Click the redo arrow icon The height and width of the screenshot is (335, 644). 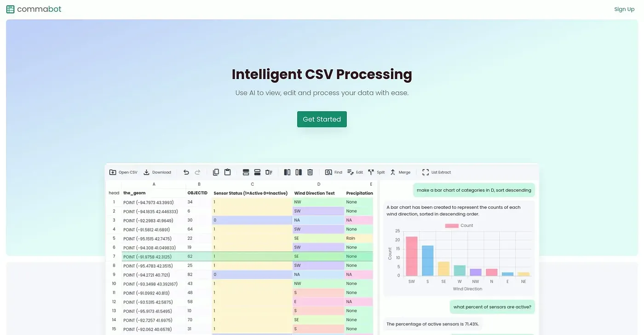[198, 172]
